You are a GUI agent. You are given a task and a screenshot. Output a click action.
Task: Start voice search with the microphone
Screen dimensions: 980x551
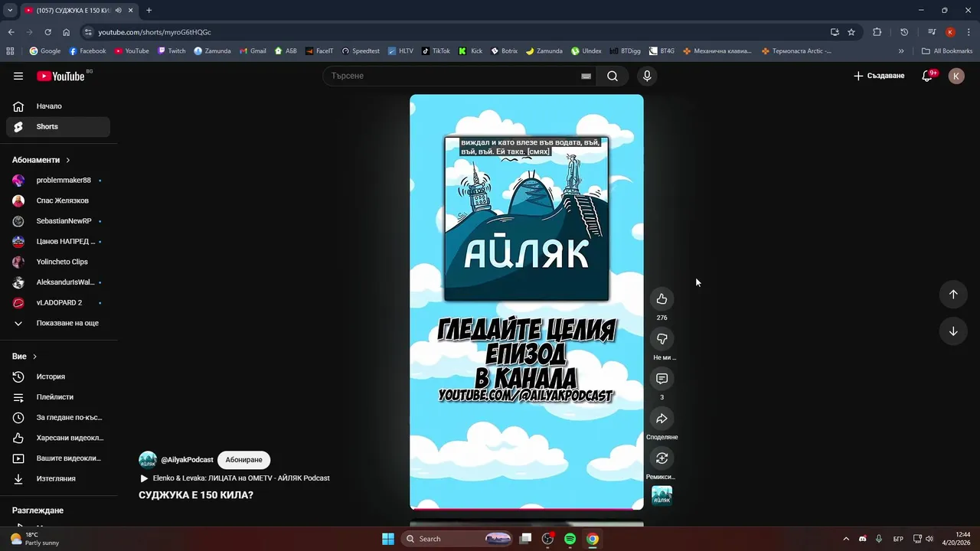[647, 76]
